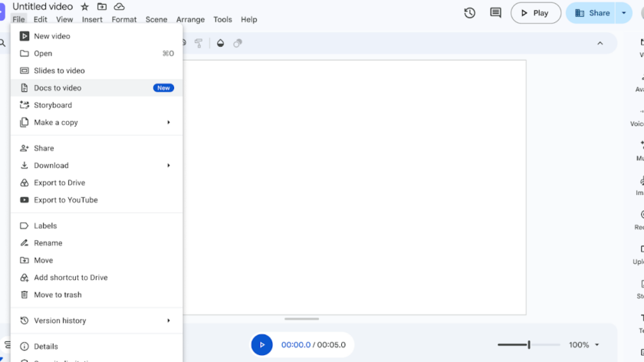Expand the Make a copy submenu arrow
The image size is (644, 362).
(x=169, y=123)
